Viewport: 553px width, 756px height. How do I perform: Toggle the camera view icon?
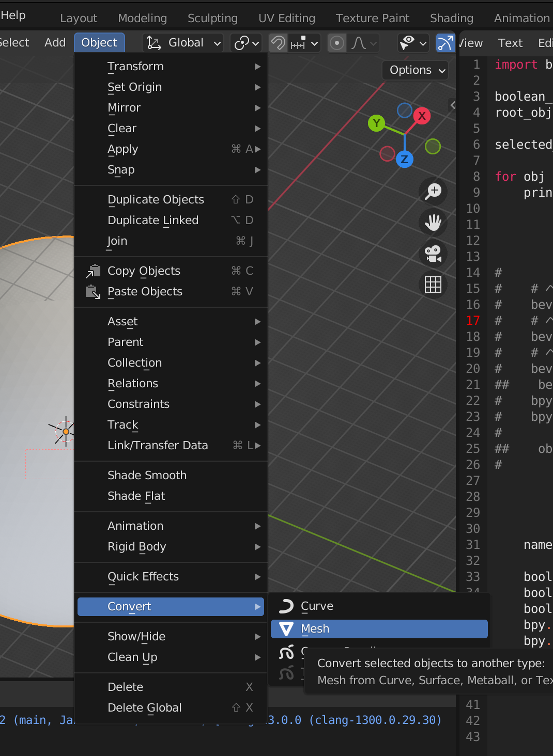point(433,254)
